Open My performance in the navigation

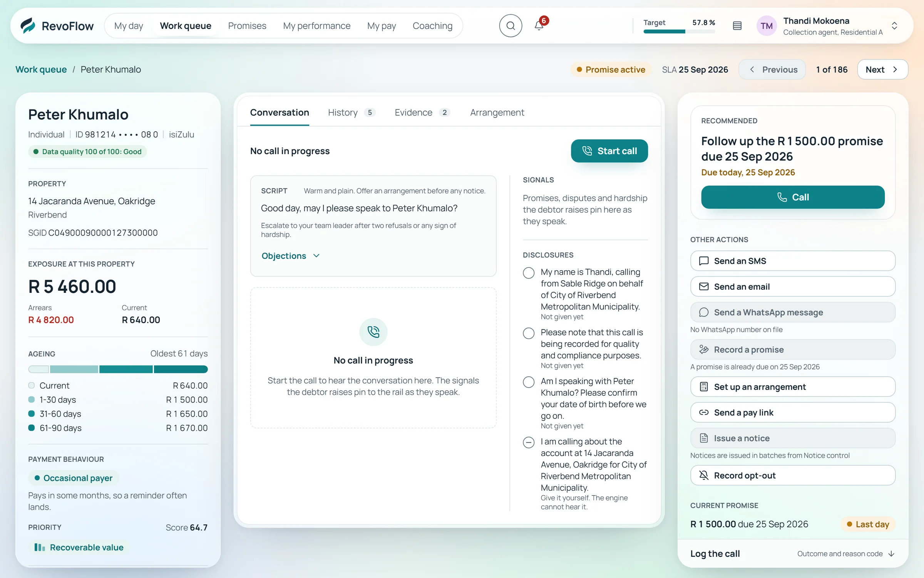[316, 26]
